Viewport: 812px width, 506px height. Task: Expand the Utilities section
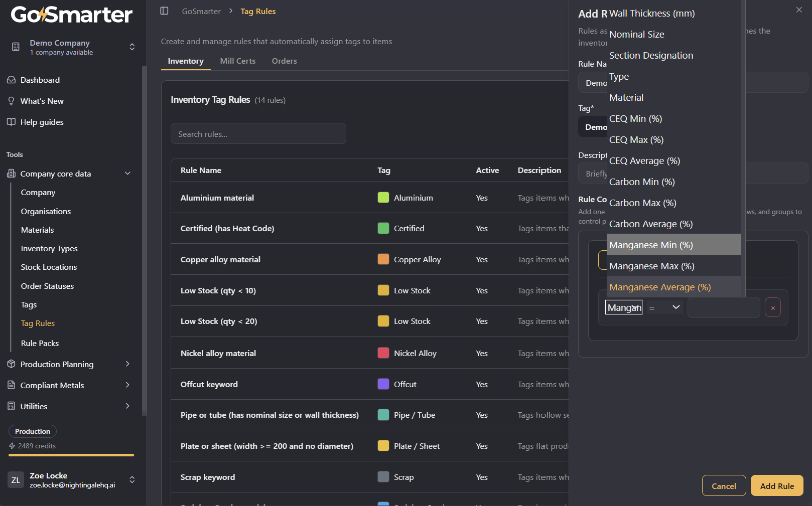click(x=127, y=406)
